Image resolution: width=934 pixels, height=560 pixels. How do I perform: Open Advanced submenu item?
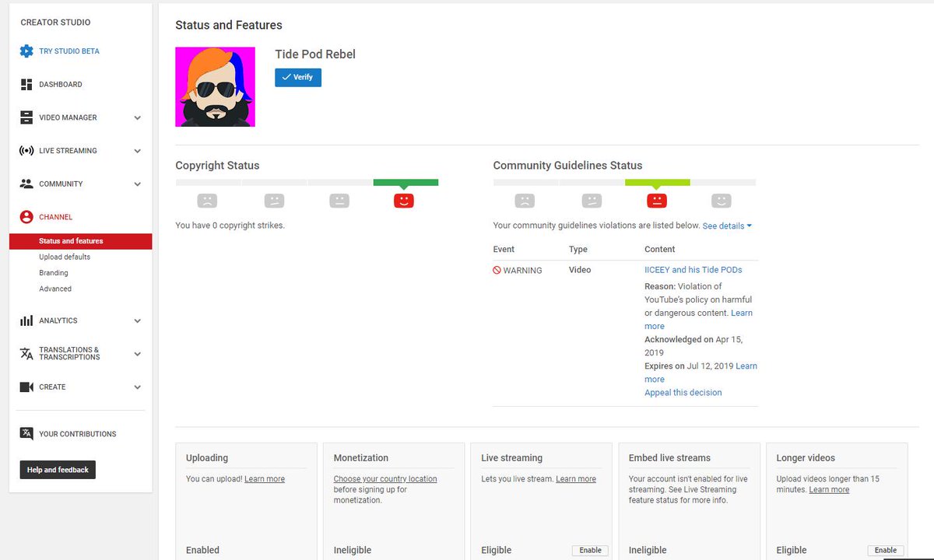(x=55, y=289)
